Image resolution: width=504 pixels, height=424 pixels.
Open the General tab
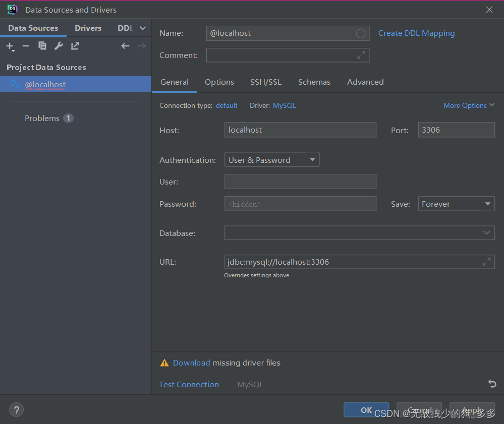[175, 82]
